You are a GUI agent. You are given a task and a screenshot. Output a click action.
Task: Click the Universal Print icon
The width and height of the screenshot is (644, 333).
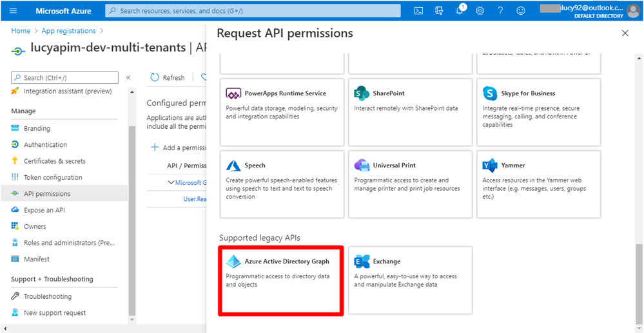(x=362, y=166)
